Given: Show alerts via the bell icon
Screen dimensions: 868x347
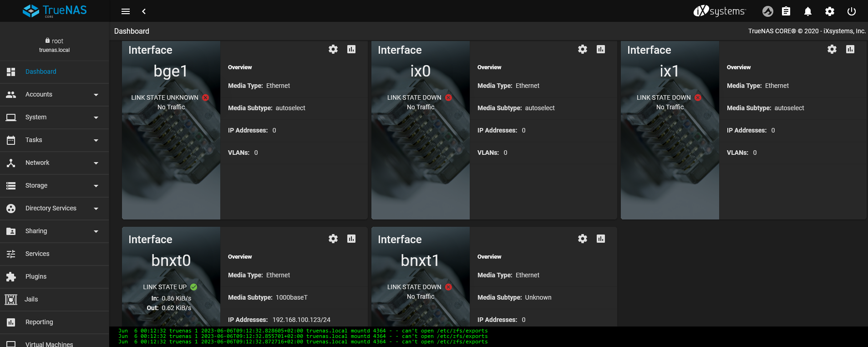Looking at the screenshot, I should 808,11.
